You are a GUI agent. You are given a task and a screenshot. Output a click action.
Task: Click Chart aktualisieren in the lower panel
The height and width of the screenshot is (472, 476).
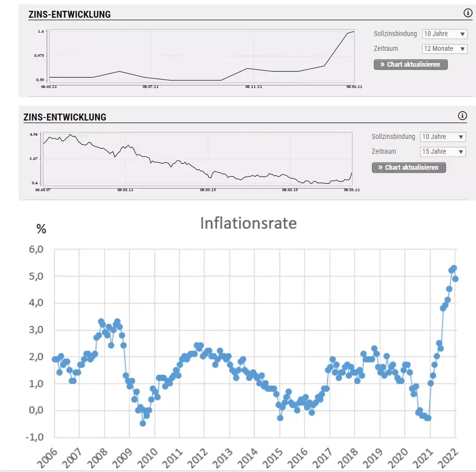tap(409, 167)
